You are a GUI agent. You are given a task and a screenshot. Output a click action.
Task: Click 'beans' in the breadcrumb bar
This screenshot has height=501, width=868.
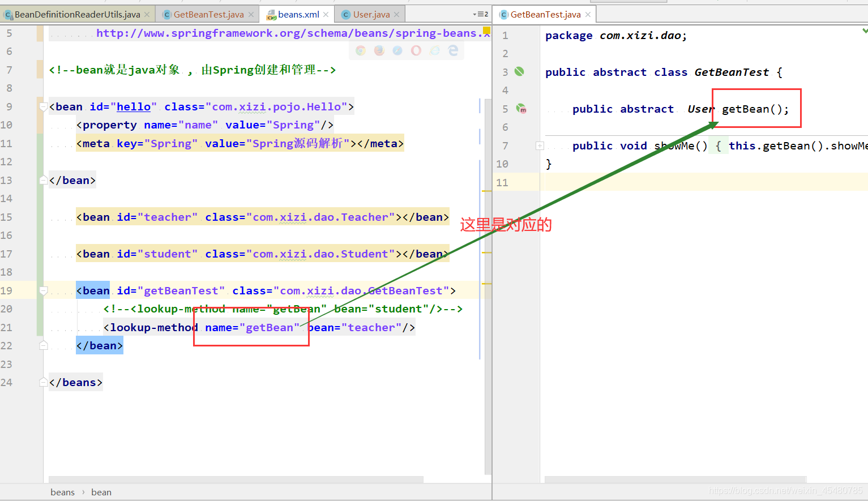[x=62, y=492]
